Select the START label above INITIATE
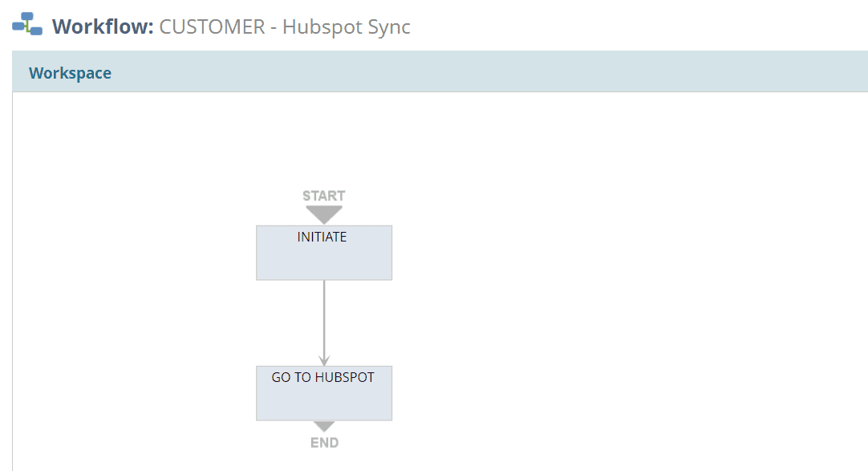 point(324,196)
